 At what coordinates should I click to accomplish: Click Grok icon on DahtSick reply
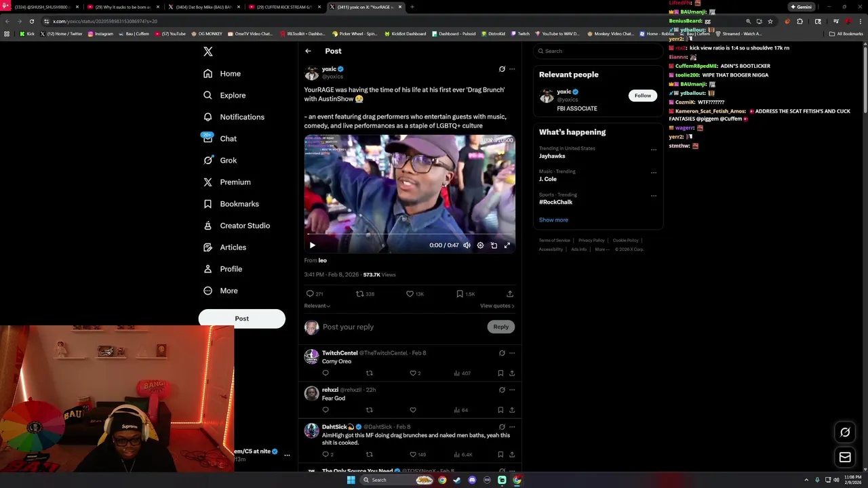(x=502, y=427)
